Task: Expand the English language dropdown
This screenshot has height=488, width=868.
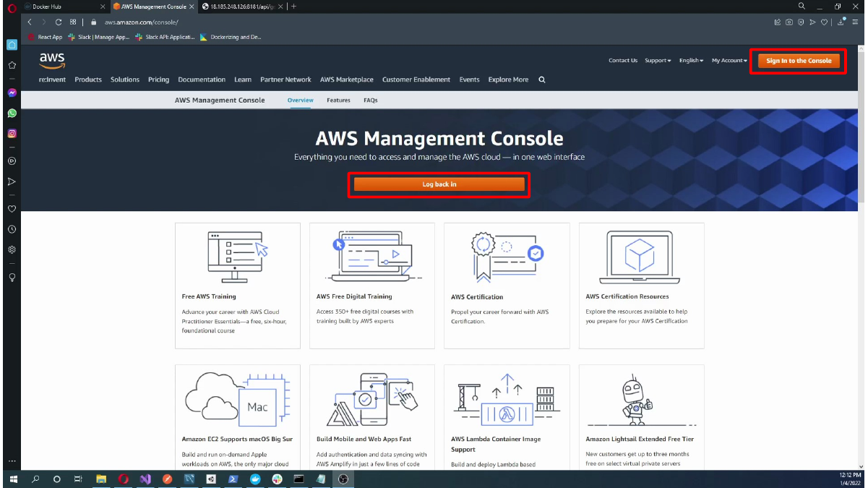Action: [x=691, y=61]
